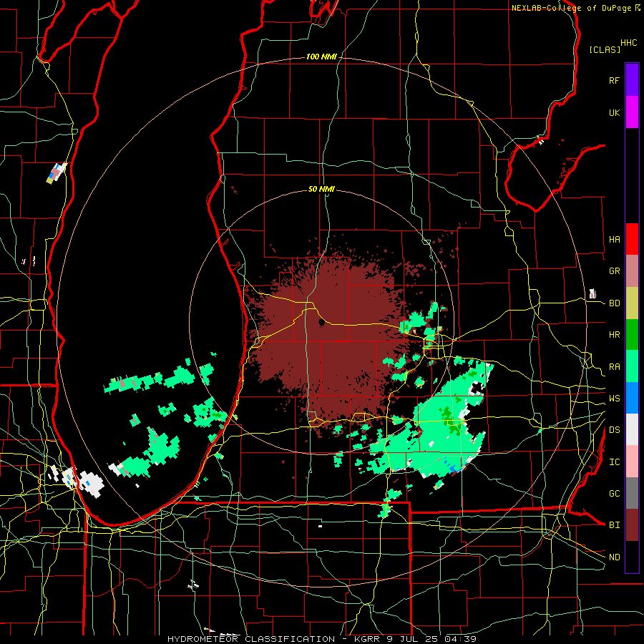Click the 9 JUL 25 date text
644x644 pixels.
click(413, 639)
